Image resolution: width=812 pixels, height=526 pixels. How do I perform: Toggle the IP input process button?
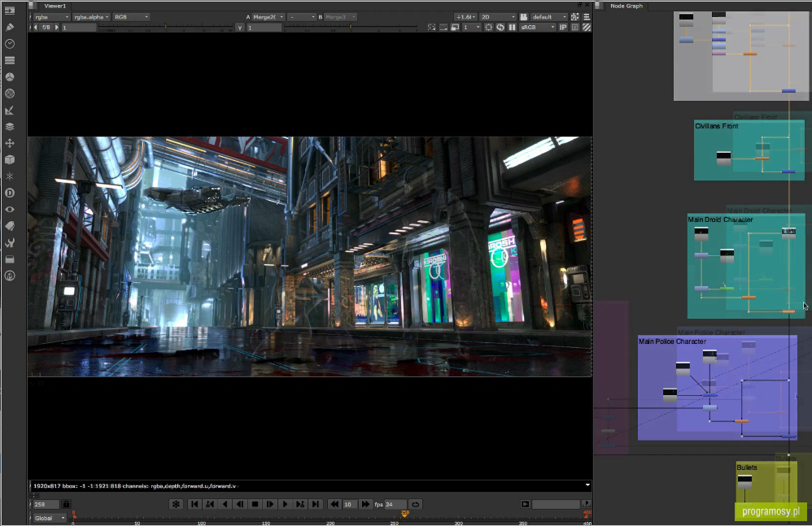(x=563, y=27)
